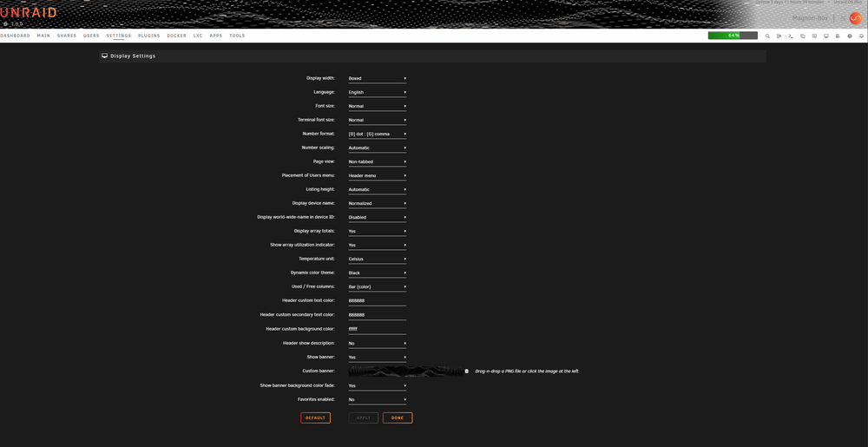This screenshot has height=447, width=868.
Task: Click the custom banner image preview
Action: tap(405, 371)
